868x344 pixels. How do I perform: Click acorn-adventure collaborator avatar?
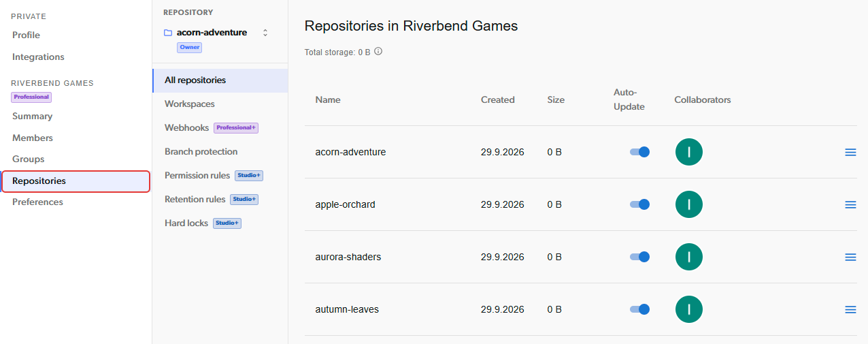[x=689, y=152]
